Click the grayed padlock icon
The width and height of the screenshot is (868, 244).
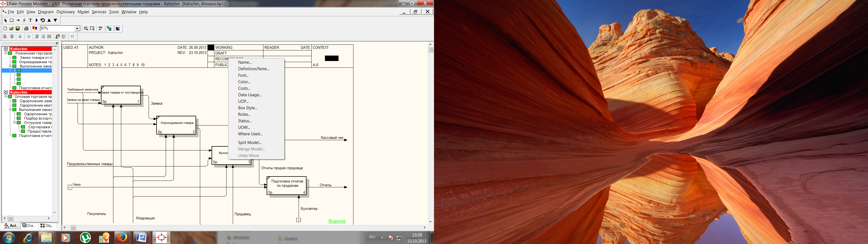coord(20,36)
